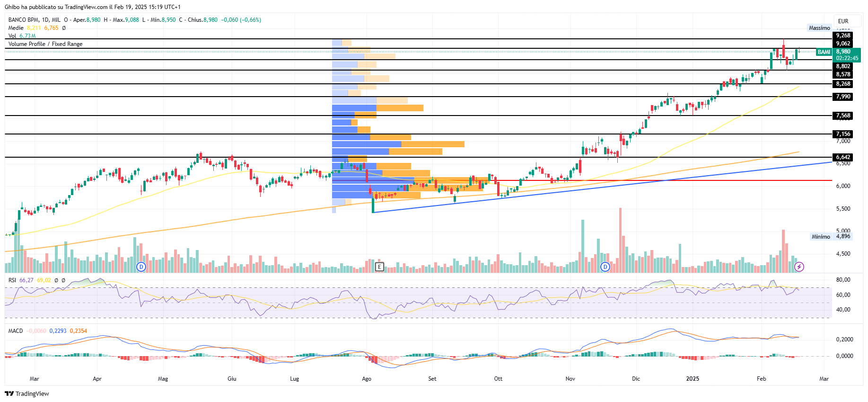Screen dimensions: 868x402
Task: Open the EUR currency selector
Action: pyautogui.click(x=847, y=21)
